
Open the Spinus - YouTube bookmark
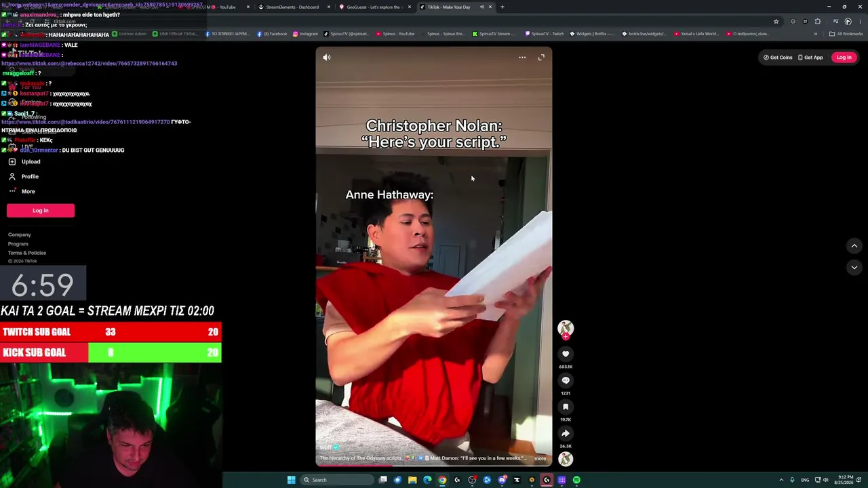pos(395,34)
